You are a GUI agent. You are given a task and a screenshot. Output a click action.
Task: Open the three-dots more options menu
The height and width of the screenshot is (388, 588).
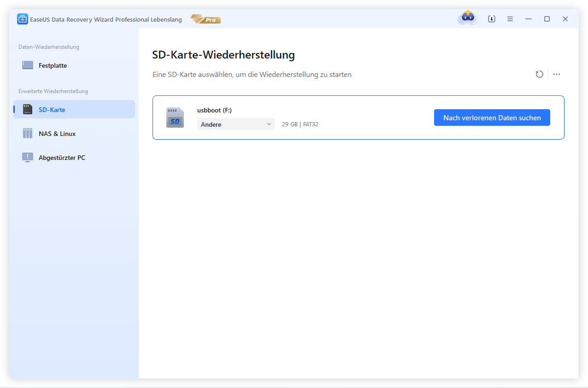pyautogui.click(x=557, y=74)
